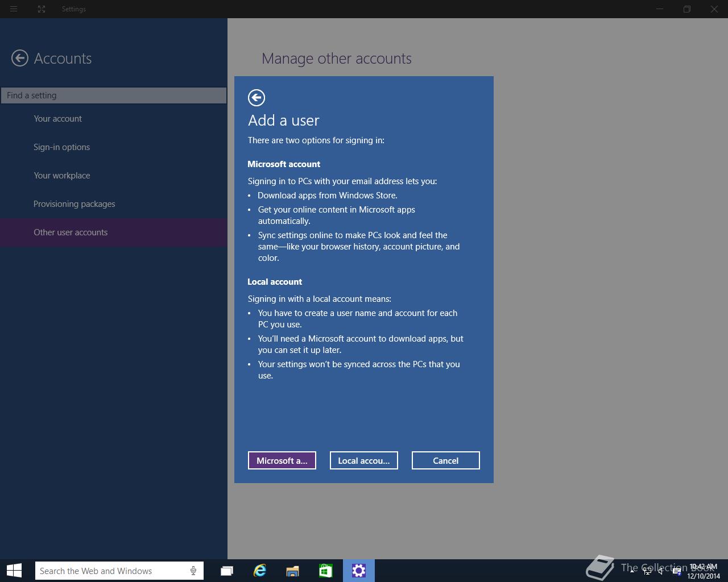Viewport: 728px width, 582px height.
Task: Choose the Microsoft account button
Action: click(282, 460)
